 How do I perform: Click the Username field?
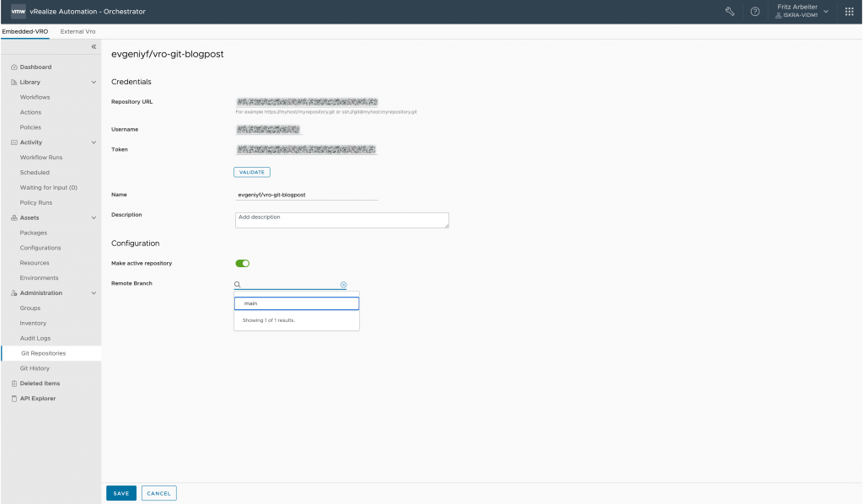[x=269, y=130]
